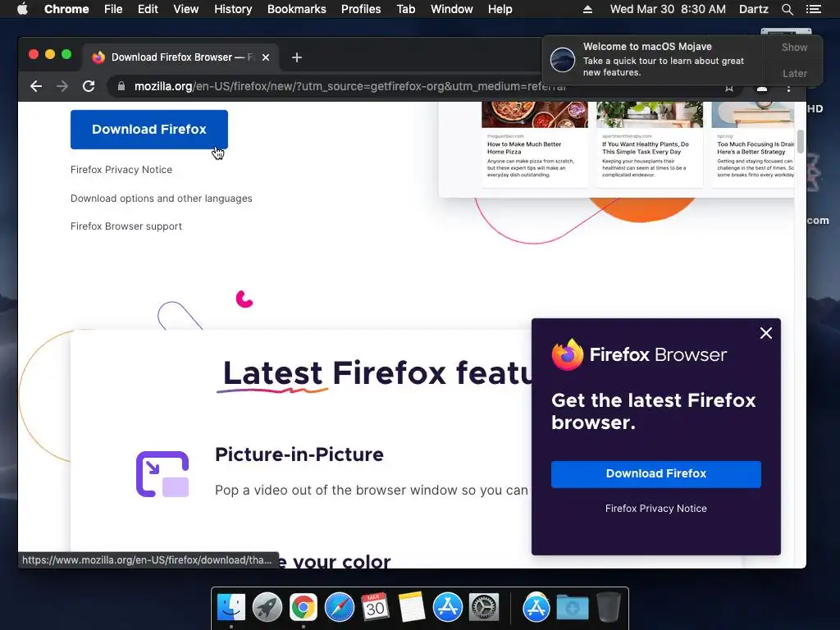The image size is (840, 630).
Task: Open the Window menu
Action: point(452,9)
